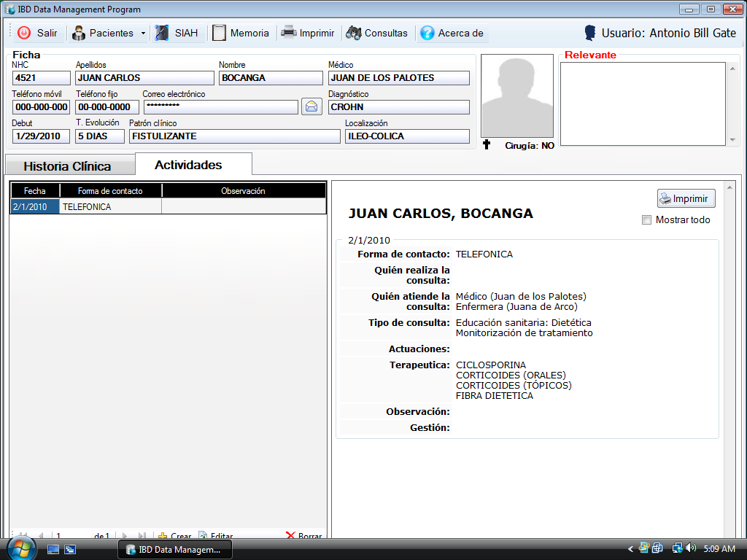Switch to the Historia Clínica tab
Image resolution: width=747 pixels, height=560 pixels.
[x=69, y=166]
